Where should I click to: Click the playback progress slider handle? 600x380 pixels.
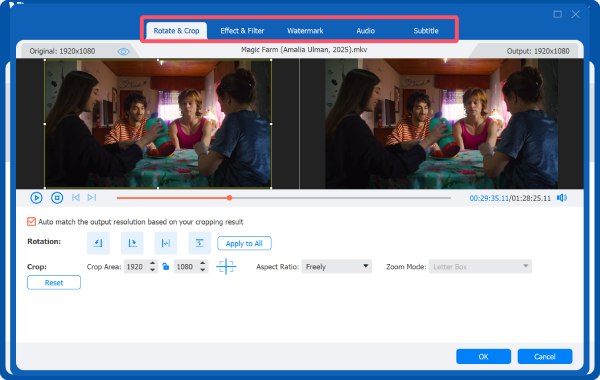[229, 198]
